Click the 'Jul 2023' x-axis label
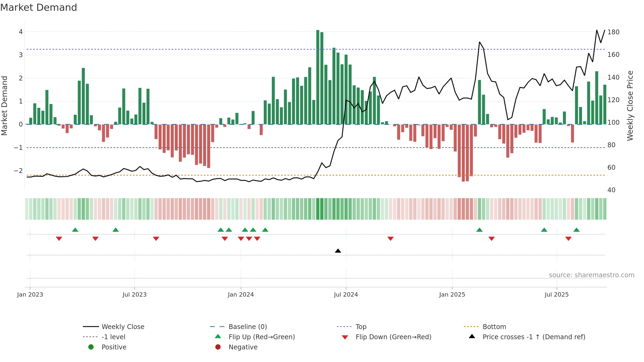Viewport: 644px width, 362px height. (x=134, y=294)
